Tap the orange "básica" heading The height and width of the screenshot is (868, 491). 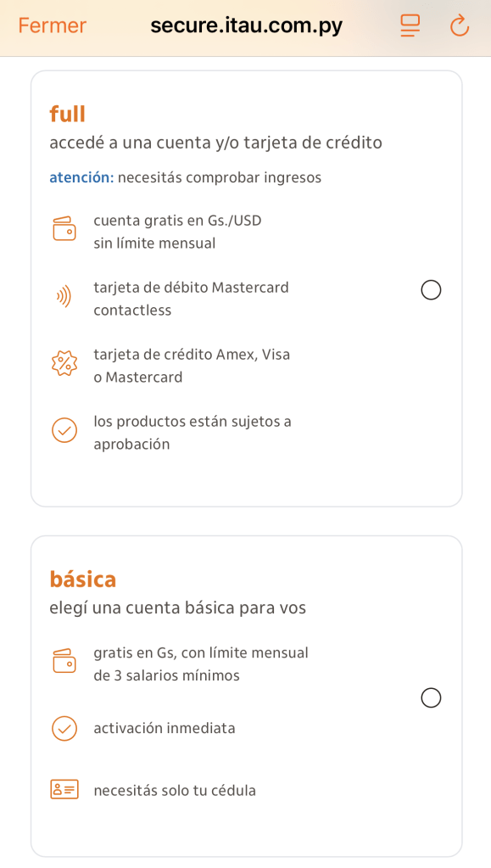(83, 578)
